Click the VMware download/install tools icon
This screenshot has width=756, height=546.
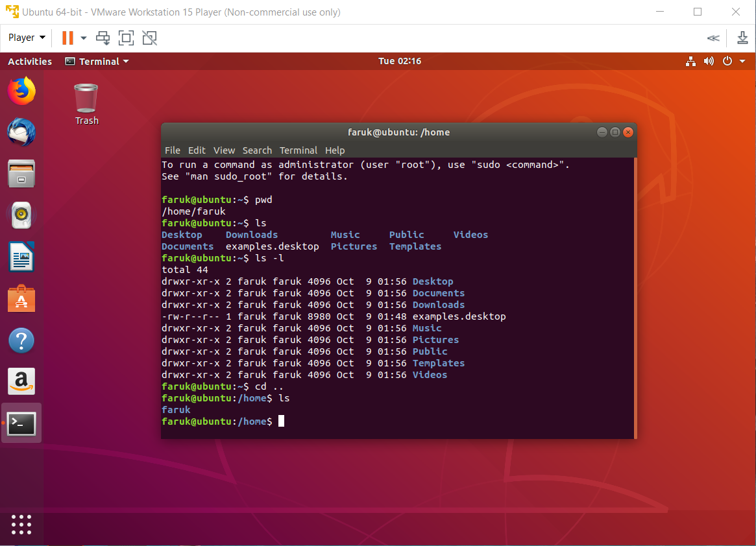[742, 38]
